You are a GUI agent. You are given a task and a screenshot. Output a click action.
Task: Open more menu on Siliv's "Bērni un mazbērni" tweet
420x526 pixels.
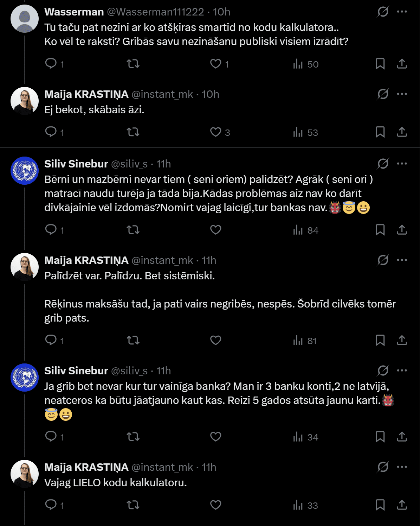(x=402, y=164)
